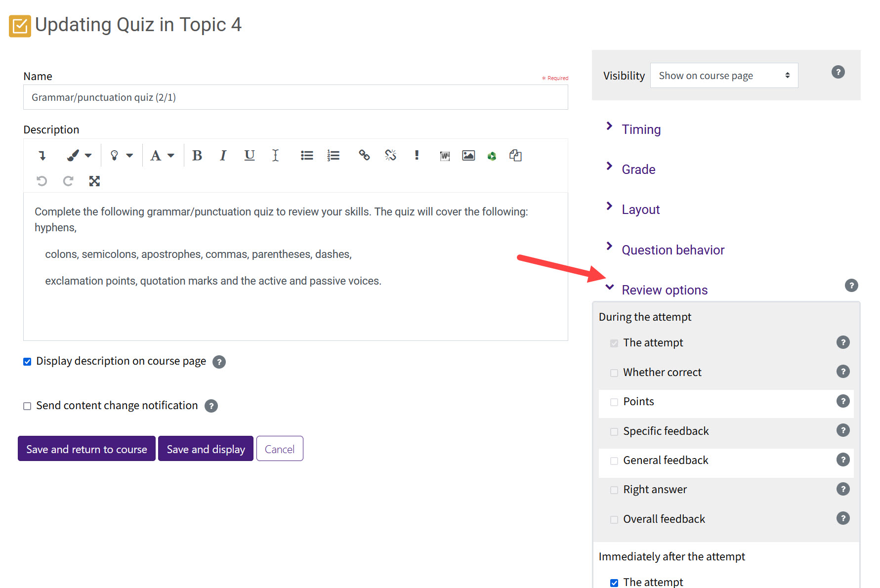Open help for General feedback option
Viewport: 880px width, 588px height.
click(843, 460)
